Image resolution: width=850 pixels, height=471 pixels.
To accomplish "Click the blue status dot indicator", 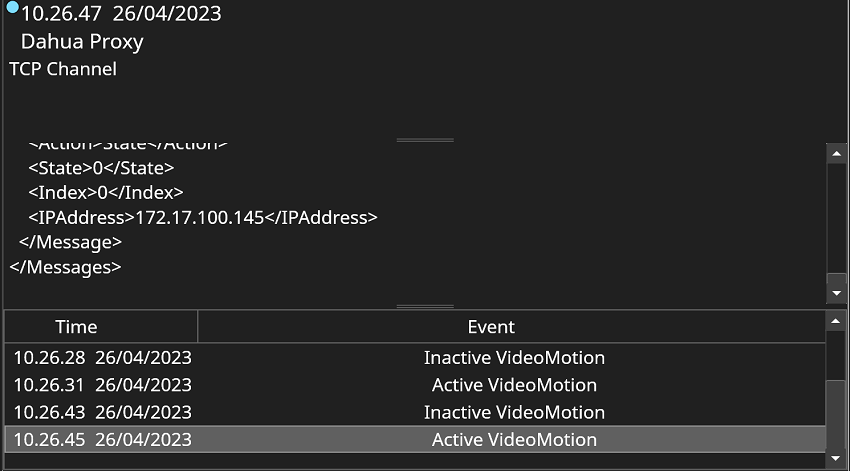I will pyautogui.click(x=12, y=8).
